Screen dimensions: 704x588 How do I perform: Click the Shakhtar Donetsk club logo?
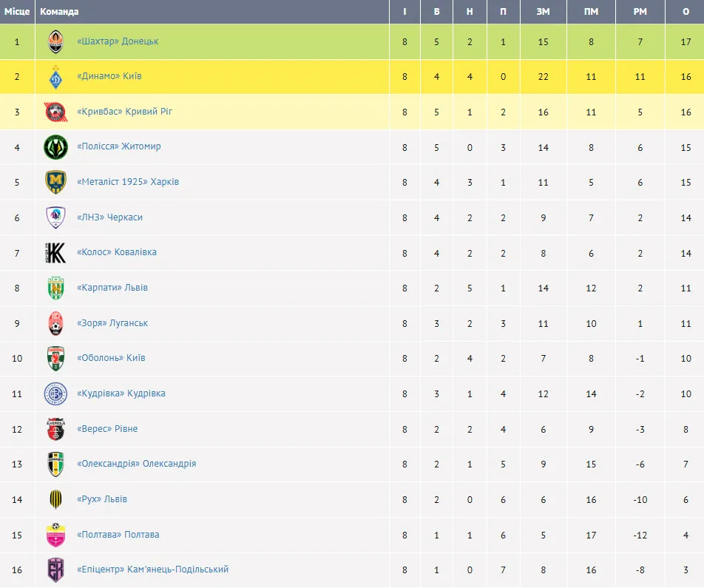(x=55, y=42)
